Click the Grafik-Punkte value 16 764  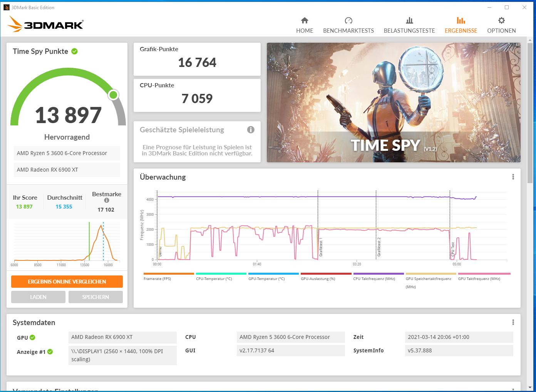(x=197, y=62)
